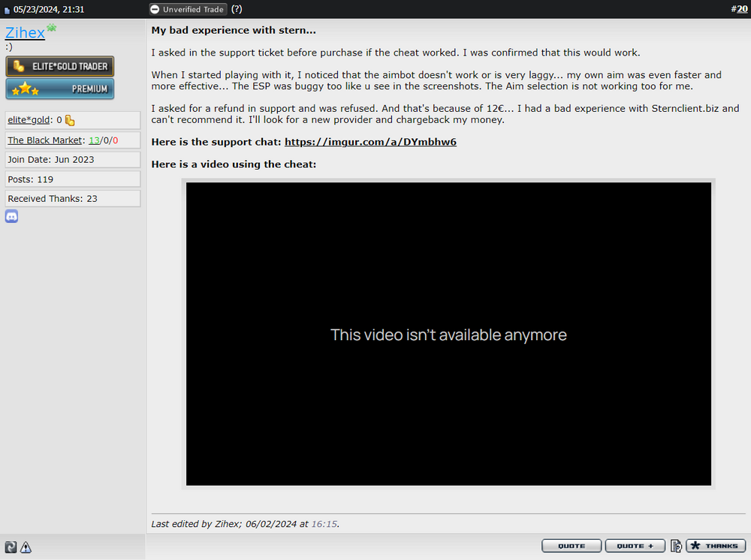
Task: Open The Black Market link
Action: 45,140
